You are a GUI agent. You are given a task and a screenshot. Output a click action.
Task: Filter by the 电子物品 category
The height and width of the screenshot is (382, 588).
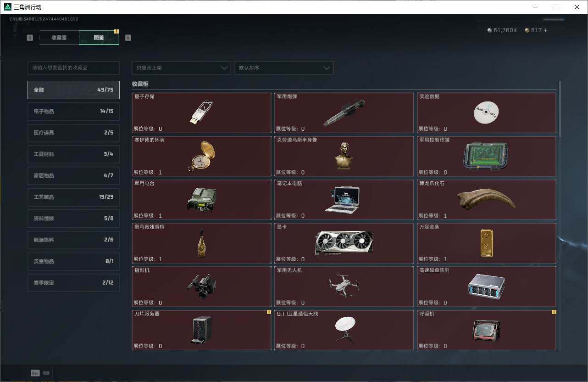click(73, 111)
